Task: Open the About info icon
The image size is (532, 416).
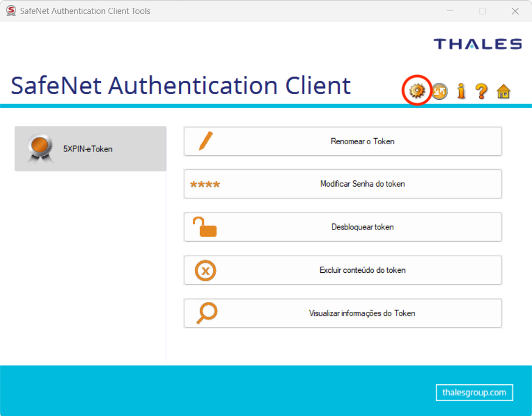Action: tap(461, 91)
